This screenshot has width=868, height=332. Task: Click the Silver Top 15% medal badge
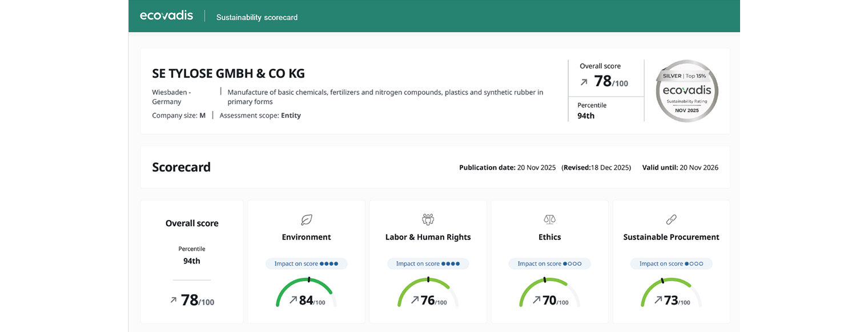686,91
